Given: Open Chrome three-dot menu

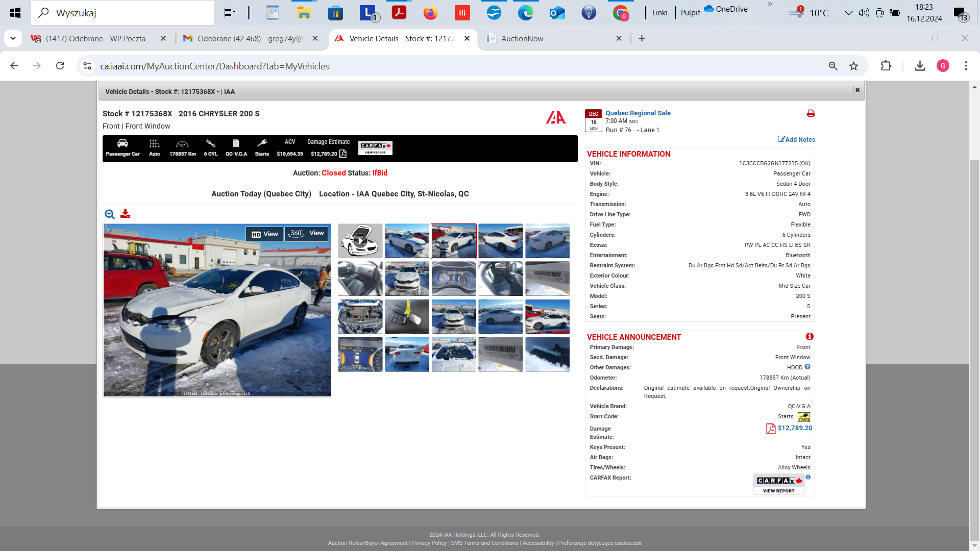Looking at the screenshot, I should click(x=966, y=66).
